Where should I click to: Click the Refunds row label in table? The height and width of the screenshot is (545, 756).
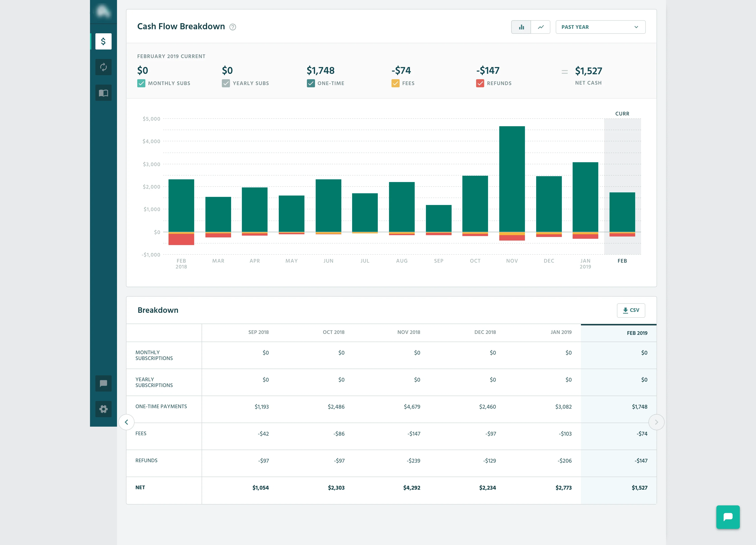click(146, 460)
